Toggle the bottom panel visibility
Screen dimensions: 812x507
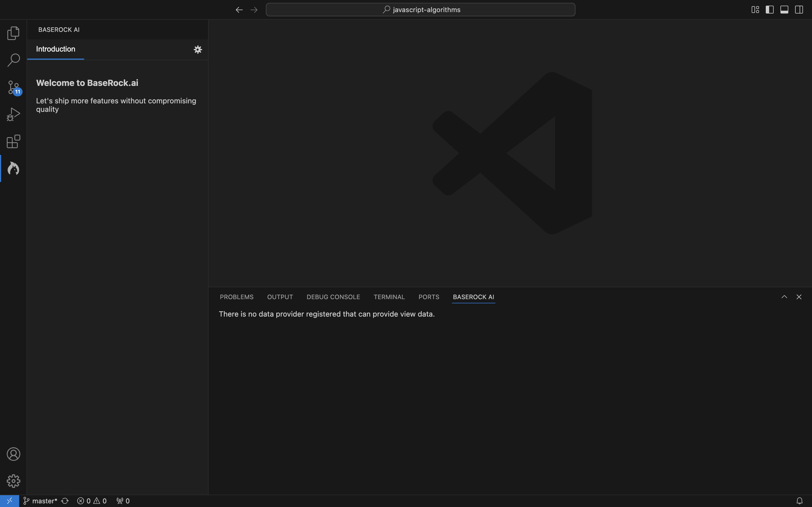click(x=784, y=9)
